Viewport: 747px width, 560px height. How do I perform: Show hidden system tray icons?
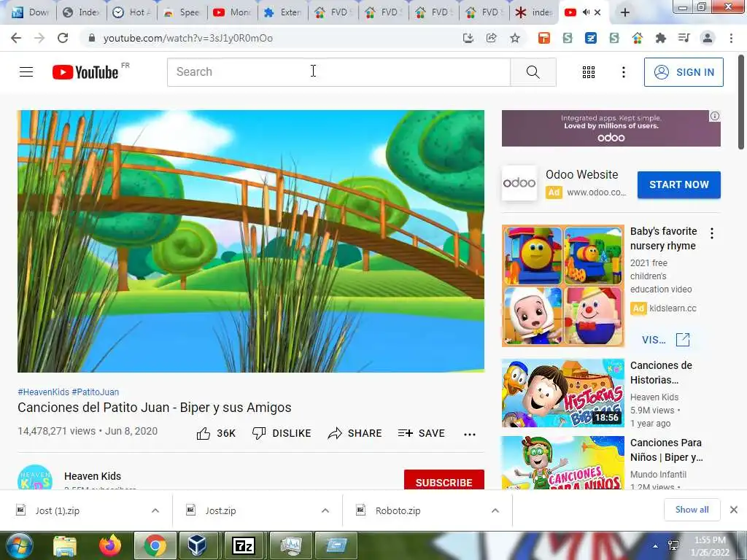coord(656,546)
